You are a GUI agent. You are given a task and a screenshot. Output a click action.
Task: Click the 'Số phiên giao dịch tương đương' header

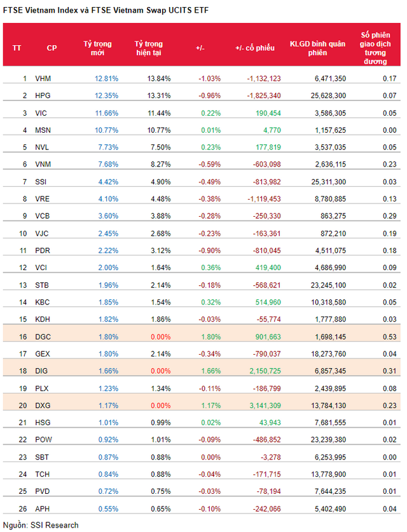coord(375,48)
